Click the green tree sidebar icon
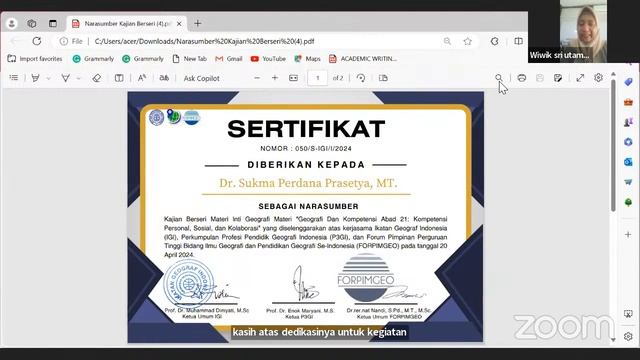The width and height of the screenshot is (640, 360). (628, 202)
